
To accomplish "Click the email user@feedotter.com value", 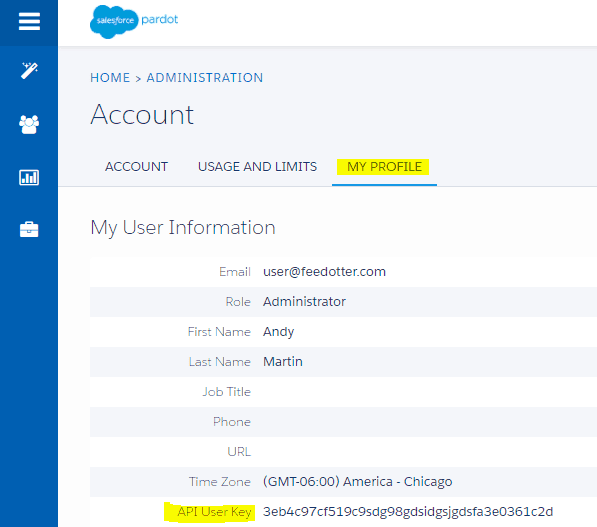I will click(x=324, y=271).
